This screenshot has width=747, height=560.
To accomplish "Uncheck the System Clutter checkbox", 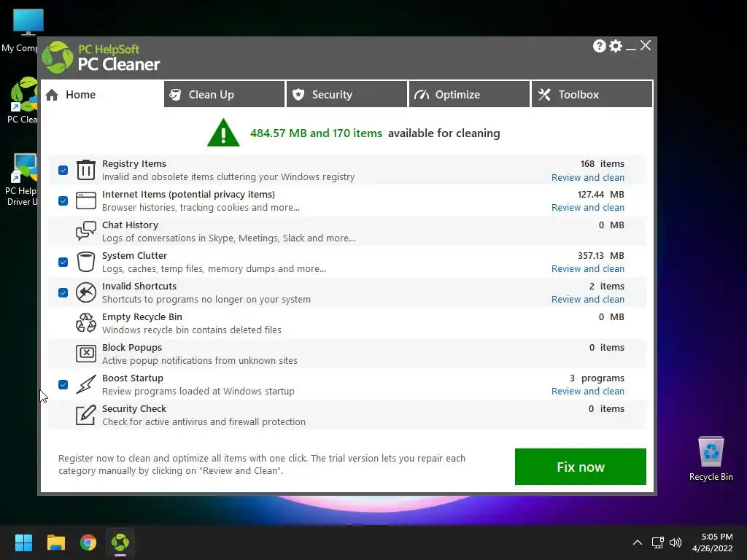I will (63, 262).
